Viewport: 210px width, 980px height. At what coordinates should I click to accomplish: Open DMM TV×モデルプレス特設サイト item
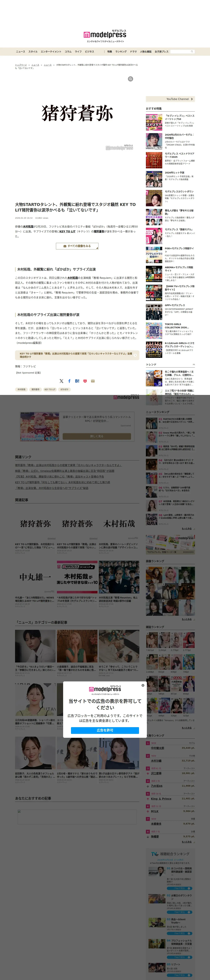click(x=170, y=293)
